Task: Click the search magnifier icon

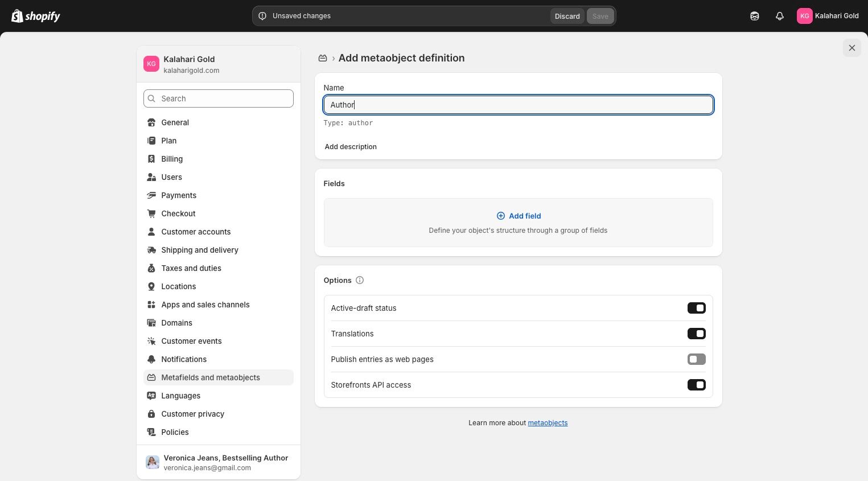Action: pyautogui.click(x=151, y=98)
